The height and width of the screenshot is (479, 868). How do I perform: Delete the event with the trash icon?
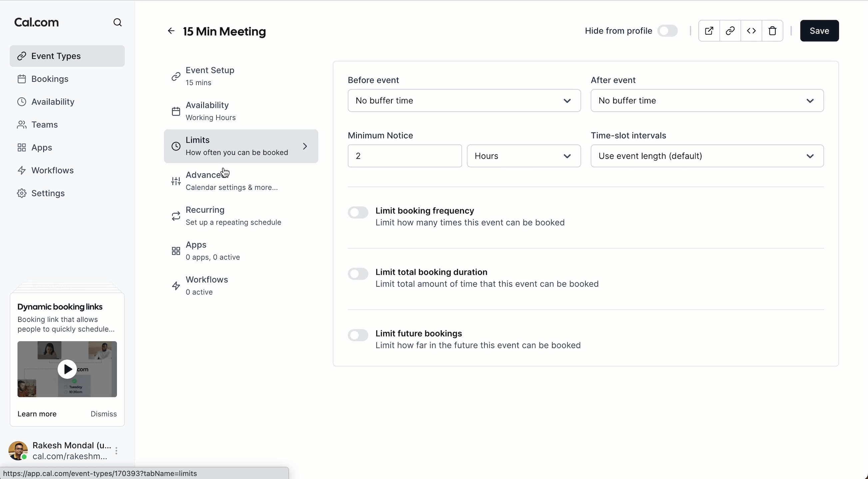[772, 31]
